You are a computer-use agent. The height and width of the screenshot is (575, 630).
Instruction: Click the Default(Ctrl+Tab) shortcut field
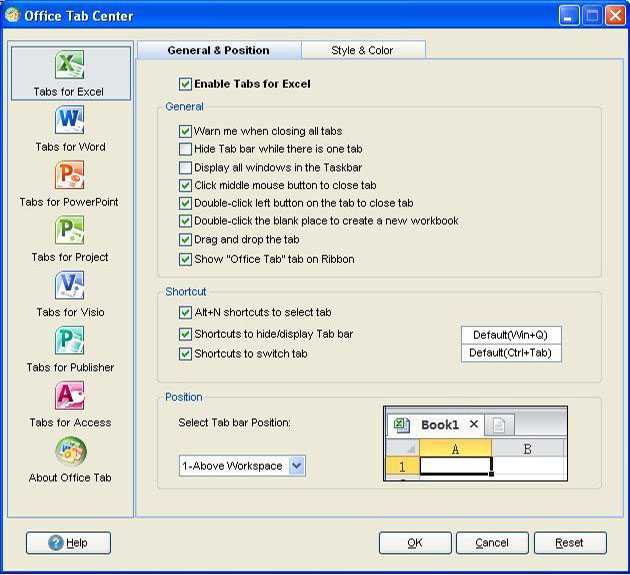(x=511, y=353)
